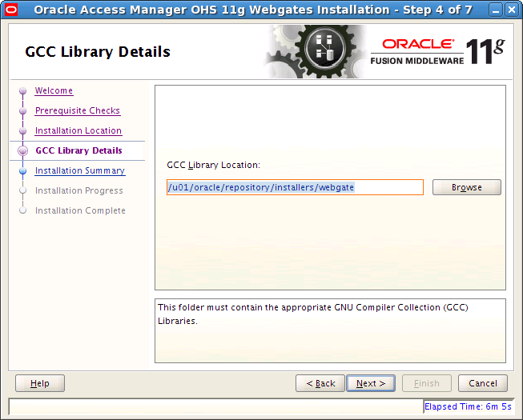Cancel the Webgates installation
The height and width of the screenshot is (420, 523).
pyautogui.click(x=483, y=383)
